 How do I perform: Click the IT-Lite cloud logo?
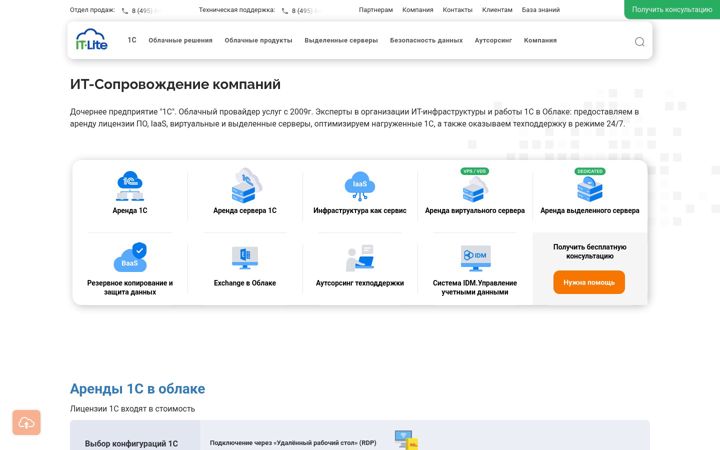click(x=91, y=39)
